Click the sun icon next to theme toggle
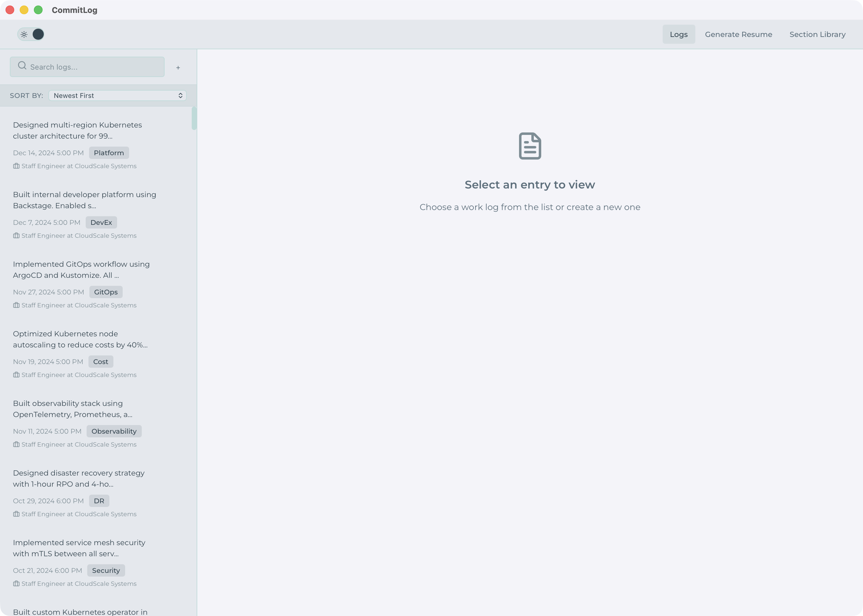This screenshot has height=616, width=863. pyautogui.click(x=24, y=34)
